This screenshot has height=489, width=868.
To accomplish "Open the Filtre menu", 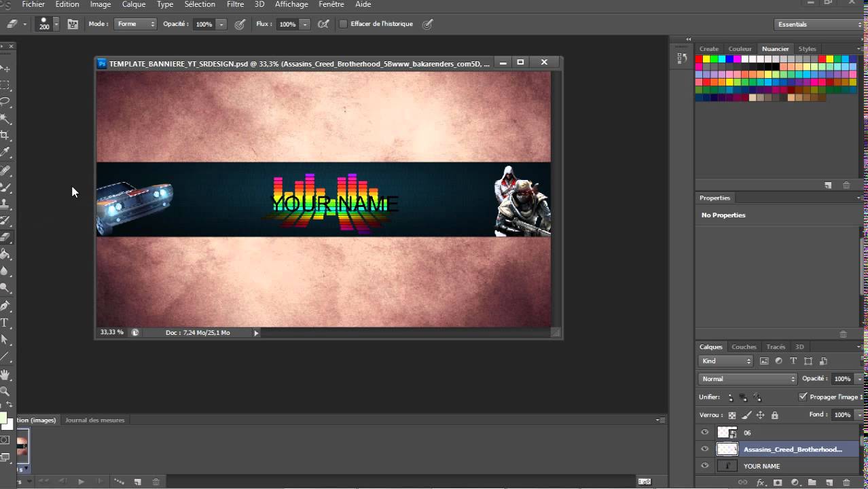I will tap(235, 4).
